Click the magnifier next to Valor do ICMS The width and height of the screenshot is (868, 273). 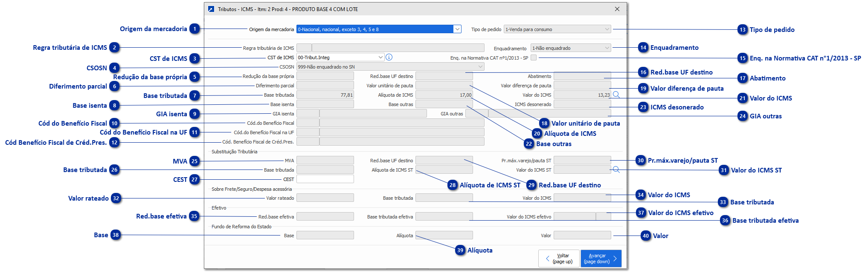(616, 95)
